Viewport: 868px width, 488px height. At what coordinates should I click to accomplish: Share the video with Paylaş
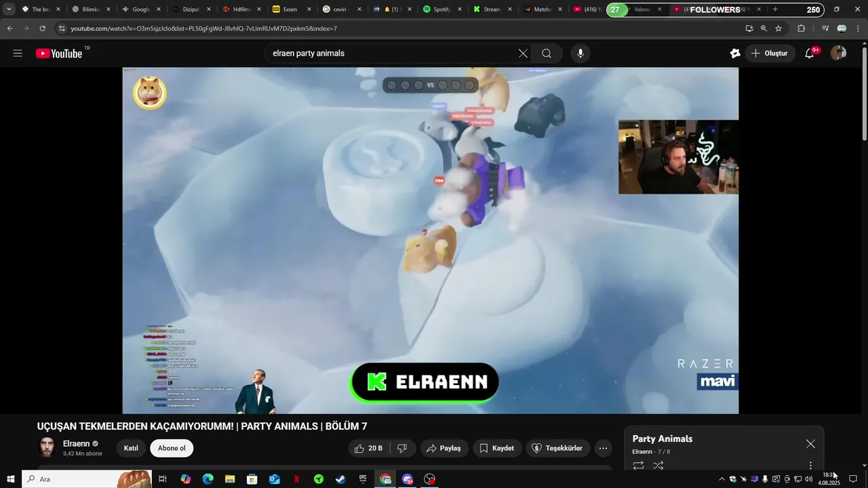pyautogui.click(x=443, y=448)
